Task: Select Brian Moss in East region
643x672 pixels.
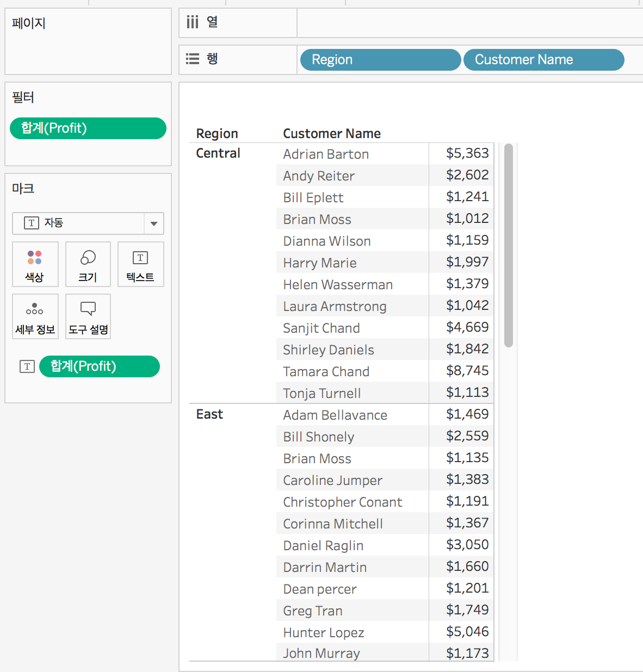Action: 317,459
